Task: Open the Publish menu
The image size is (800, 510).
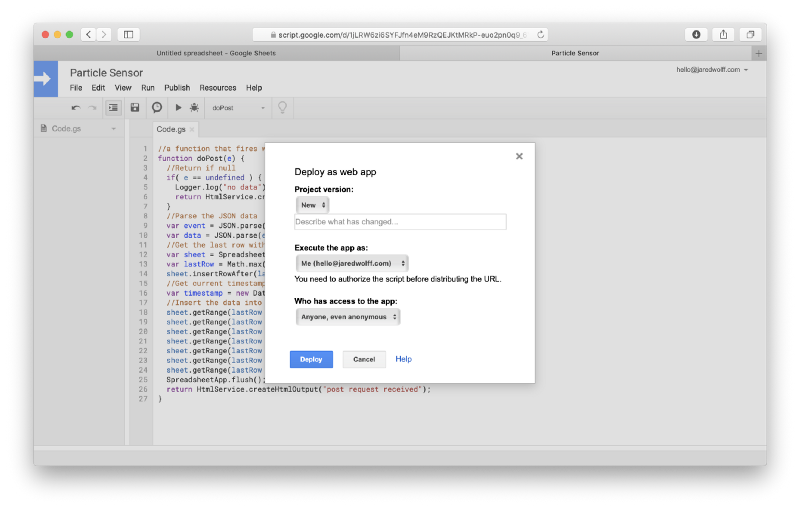Action: 177,88
